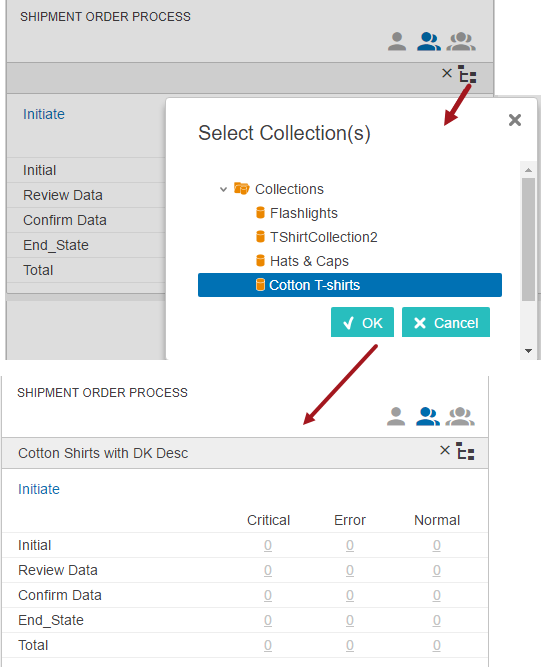541x667 pixels.
Task: Select the blue two-user group icon in top panel
Action: point(428,42)
